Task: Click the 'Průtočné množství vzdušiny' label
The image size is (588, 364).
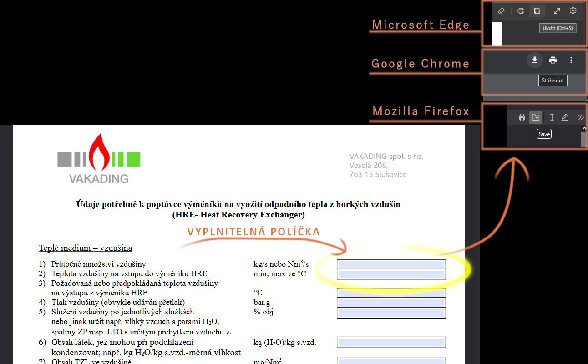Action: pos(99,264)
